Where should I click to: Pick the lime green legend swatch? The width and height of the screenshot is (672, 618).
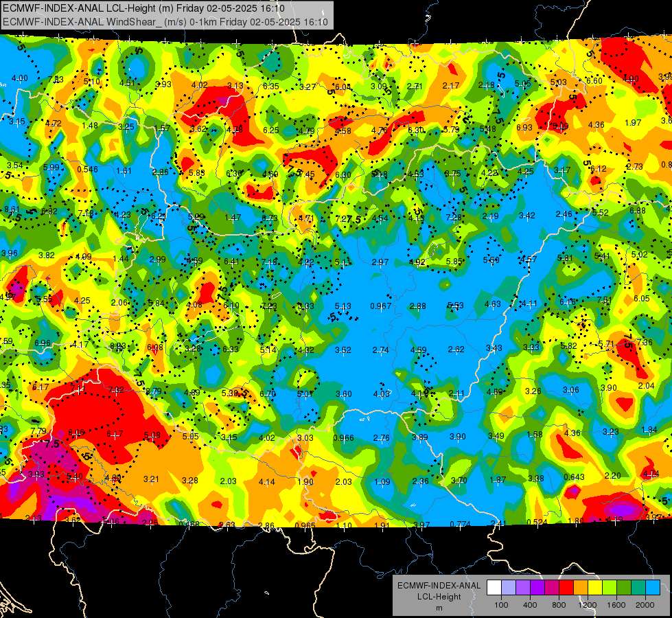pos(609,588)
